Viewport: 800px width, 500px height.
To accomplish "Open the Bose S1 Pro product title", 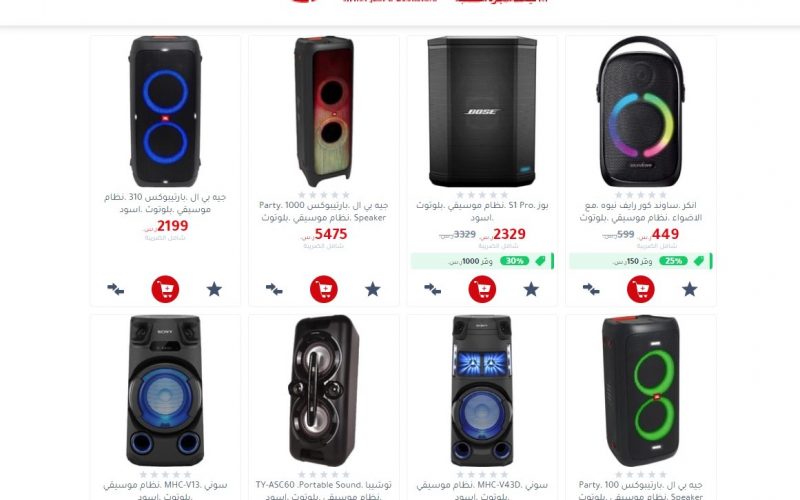I will (x=482, y=211).
